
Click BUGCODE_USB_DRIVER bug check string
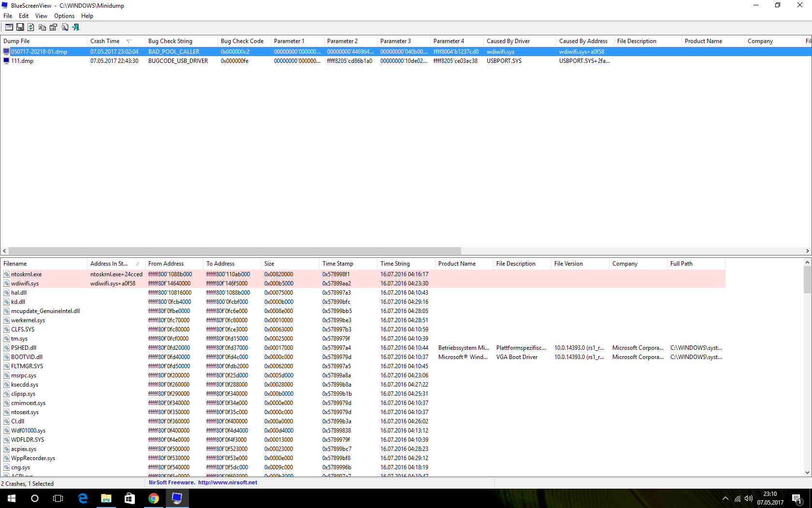(178, 61)
